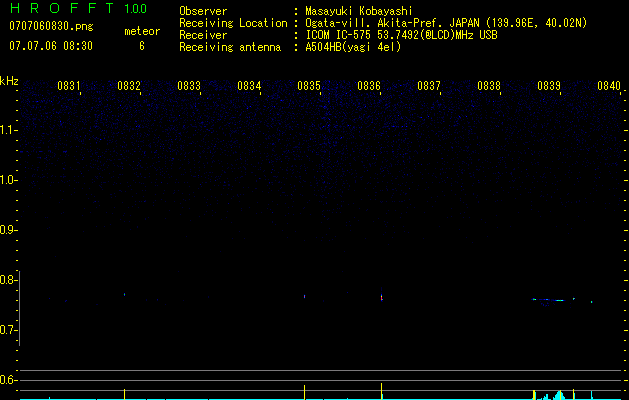629x400 pixels.
Task: Click the kHz axis unit label
Action: coord(9,81)
